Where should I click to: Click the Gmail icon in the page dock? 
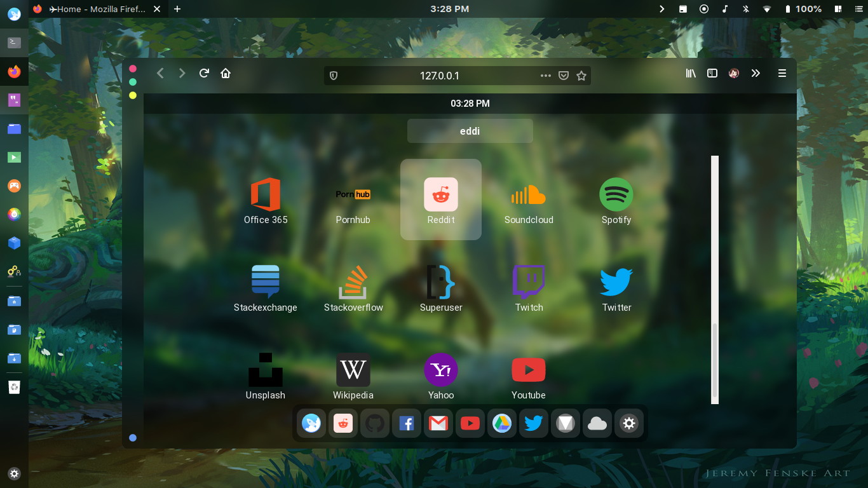pos(438,423)
